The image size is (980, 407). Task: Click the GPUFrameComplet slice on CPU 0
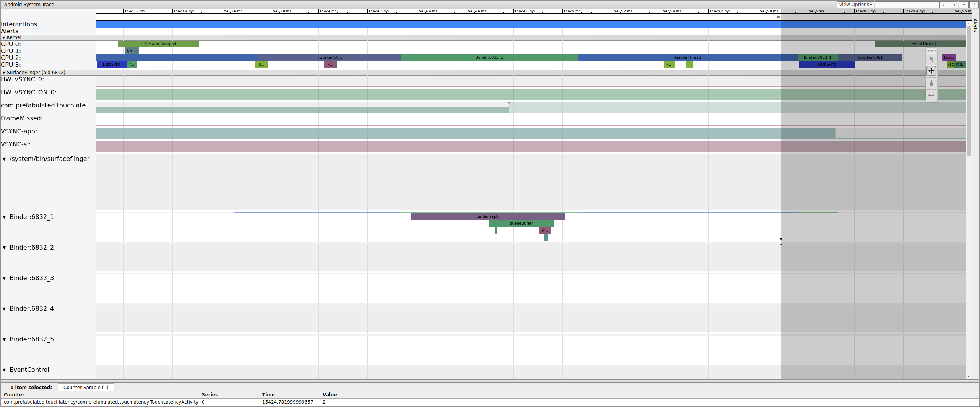(158, 44)
